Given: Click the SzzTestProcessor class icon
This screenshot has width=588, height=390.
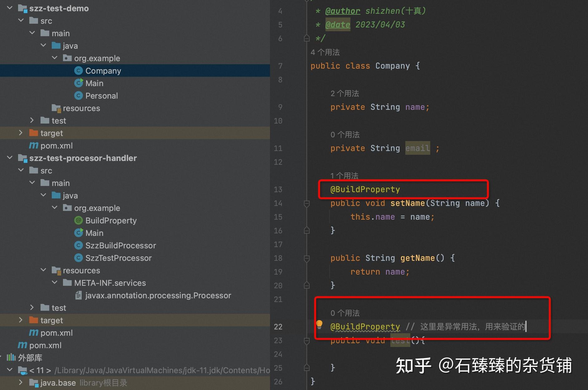Looking at the screenshot, I should pos(79,258).
